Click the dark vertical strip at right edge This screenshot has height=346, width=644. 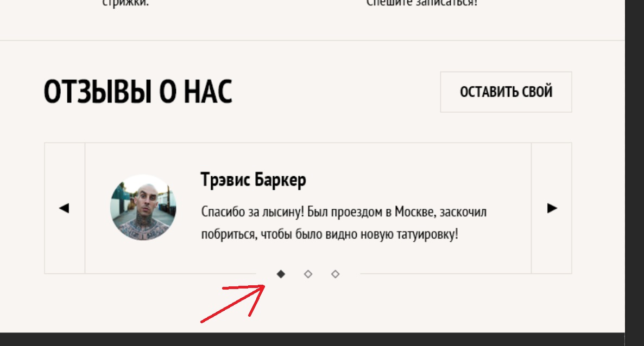[x=635, y=173]
